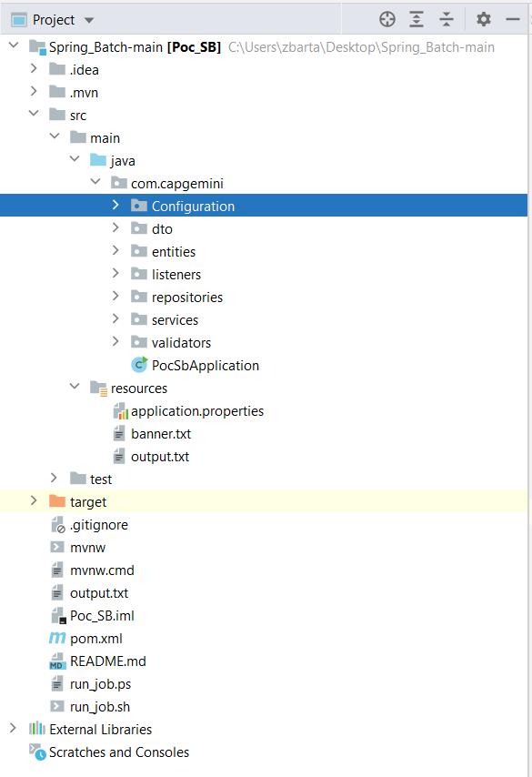The height and width of the screenshot is (777, 532).
Task: Open the Project panel gear settings
Action: [x=484, y=19]
